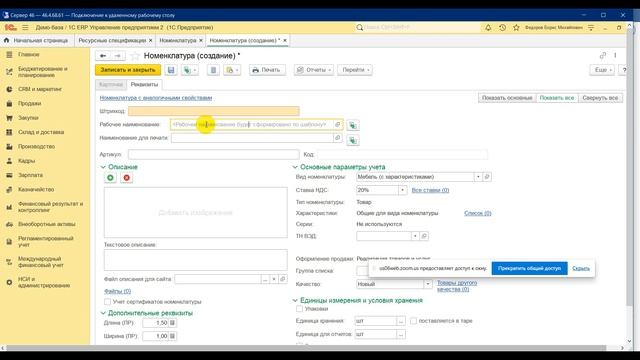Open link icon in Рабочее наименование field
Viewport: 640px width, 360px height.
338,124
